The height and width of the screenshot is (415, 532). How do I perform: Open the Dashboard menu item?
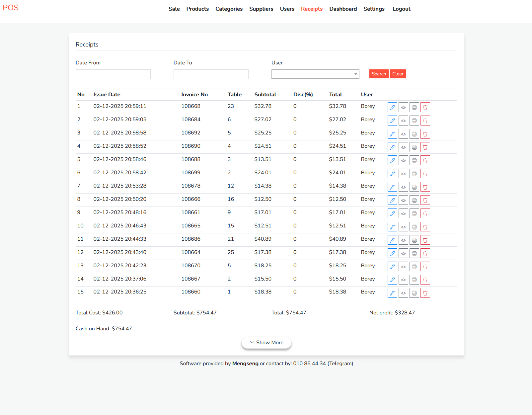click(343, 9)
